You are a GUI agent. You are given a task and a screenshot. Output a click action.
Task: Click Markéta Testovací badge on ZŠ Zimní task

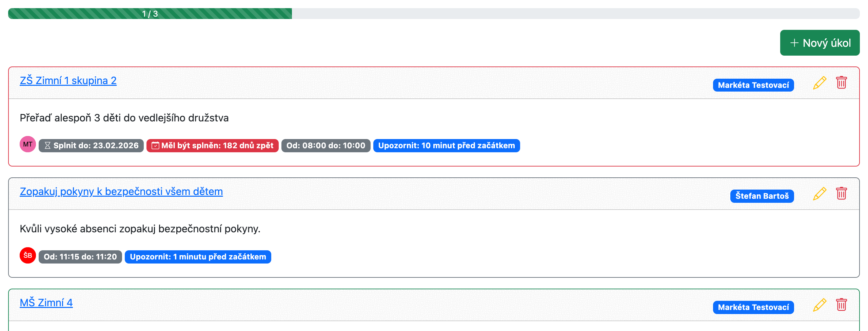753,85
